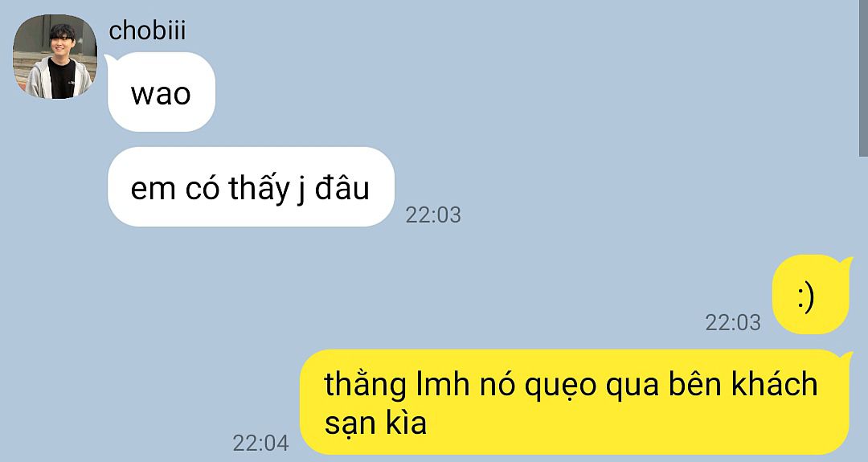Image resolution: width=868 pixels, height=462 pixels.
Task: Open chobiii's profile picture
Action: point(55,57)
